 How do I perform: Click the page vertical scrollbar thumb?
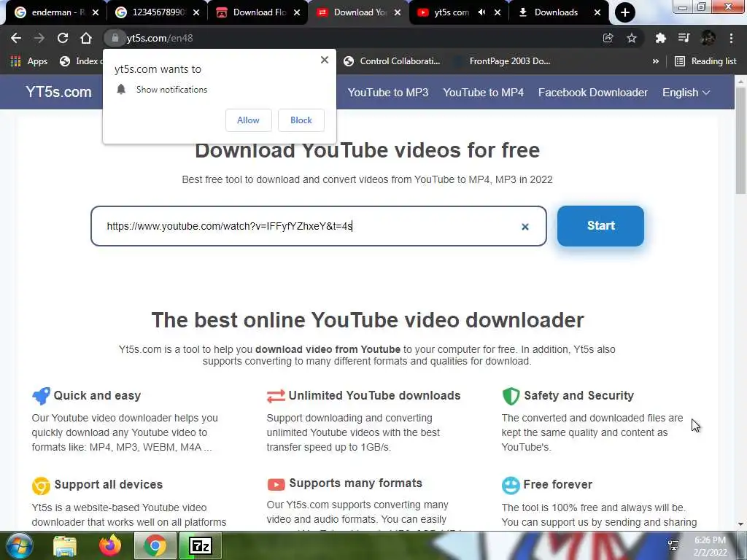point(740,141)
